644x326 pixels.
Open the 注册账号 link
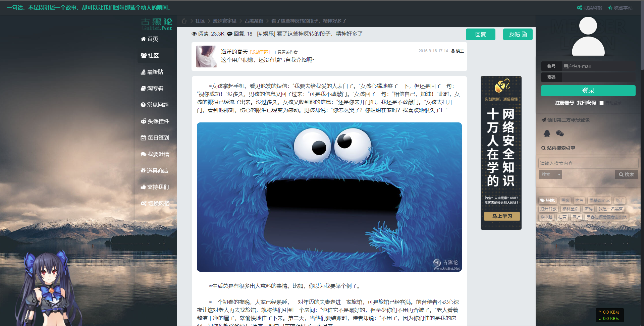[564, 103]
